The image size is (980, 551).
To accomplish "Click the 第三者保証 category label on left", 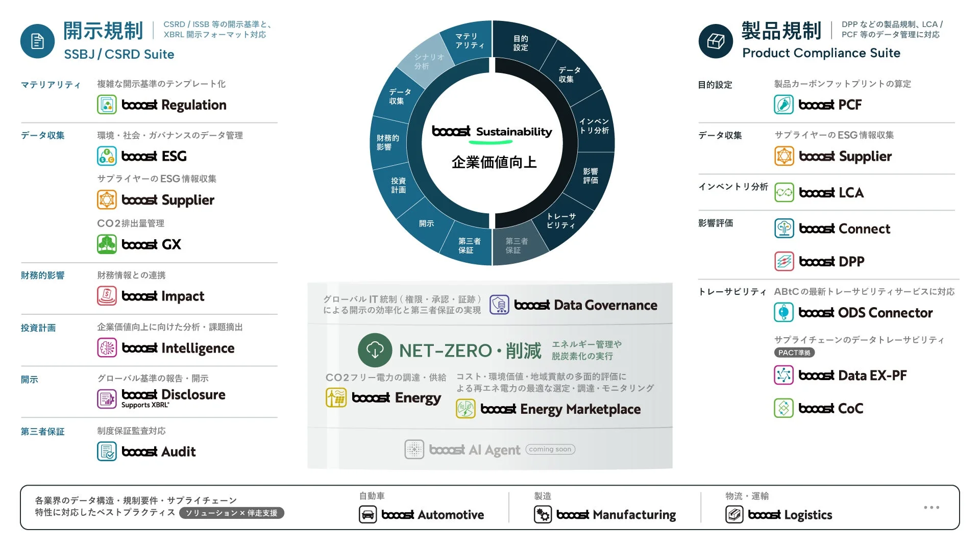I will [x=42, y=432].
